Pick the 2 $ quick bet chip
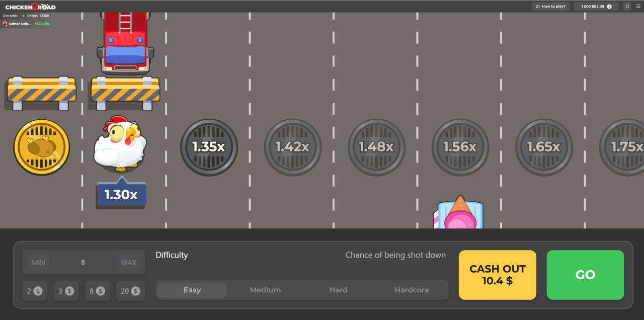 point(35,291)
